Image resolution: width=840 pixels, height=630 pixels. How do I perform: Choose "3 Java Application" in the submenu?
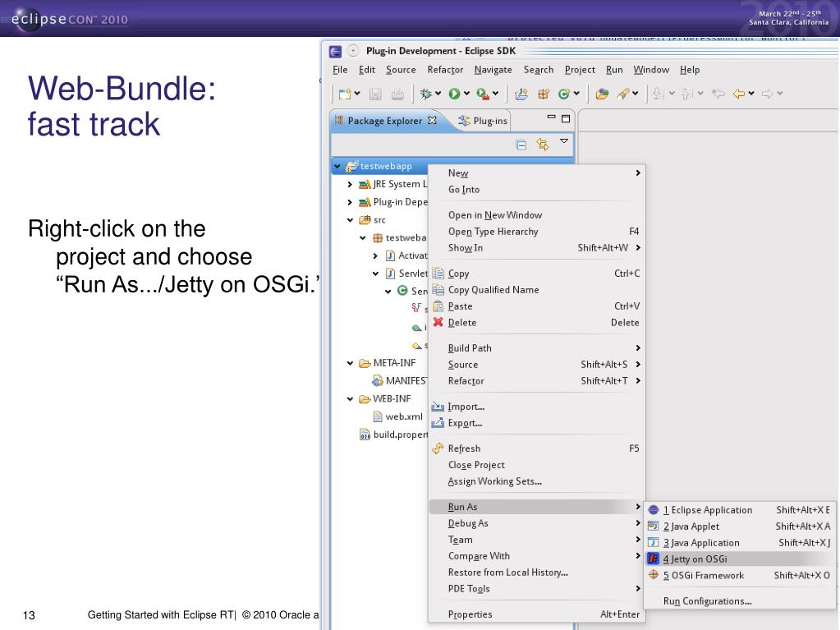[739, 543]
